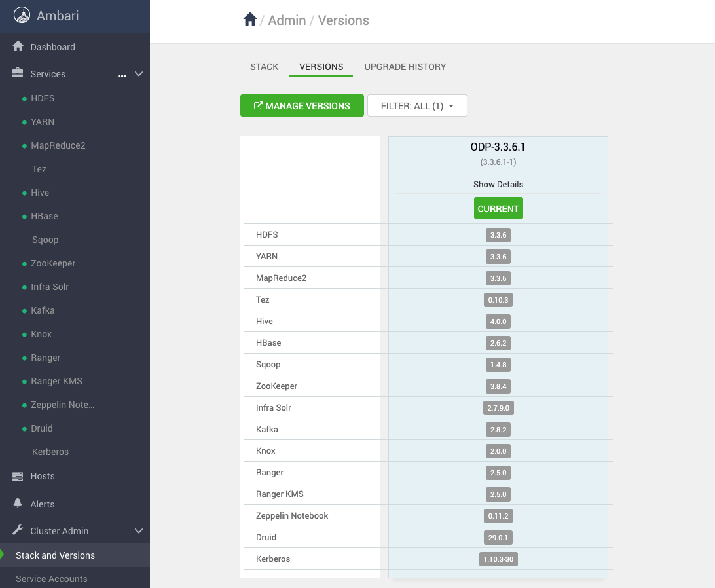Click the Manage Versions button
The image size is (715, 588).
302,106
